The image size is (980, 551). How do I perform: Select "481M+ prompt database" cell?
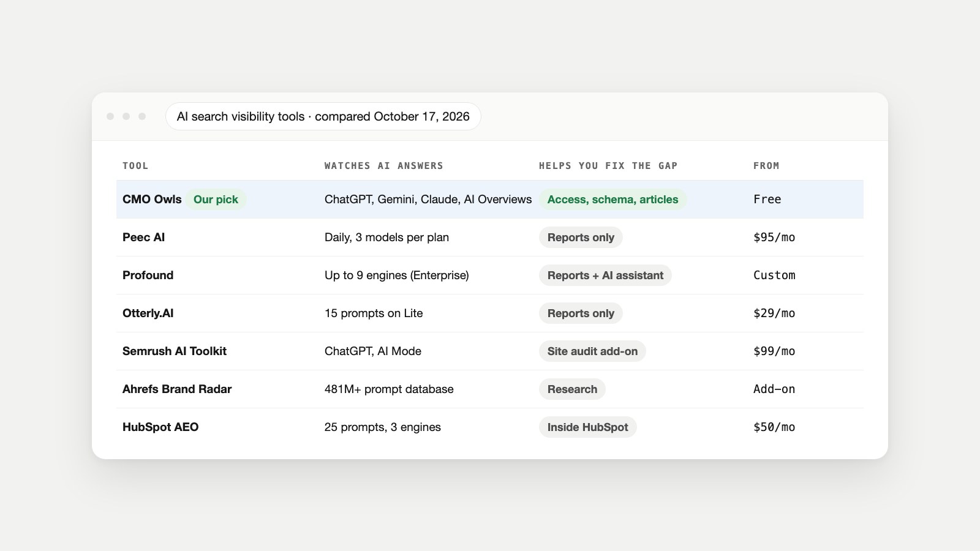[x=389, y=389]
